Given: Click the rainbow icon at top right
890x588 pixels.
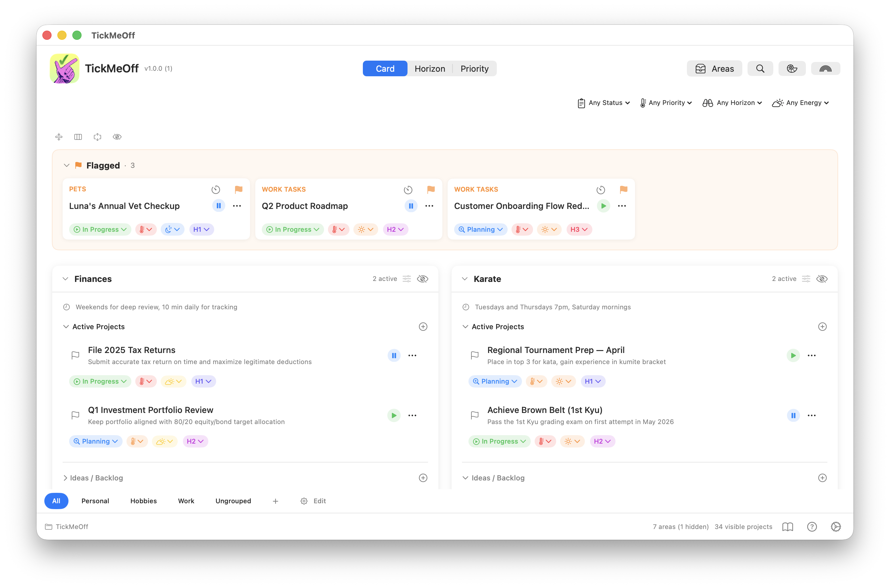Looking at the screenshot, I should coord(825,68).
